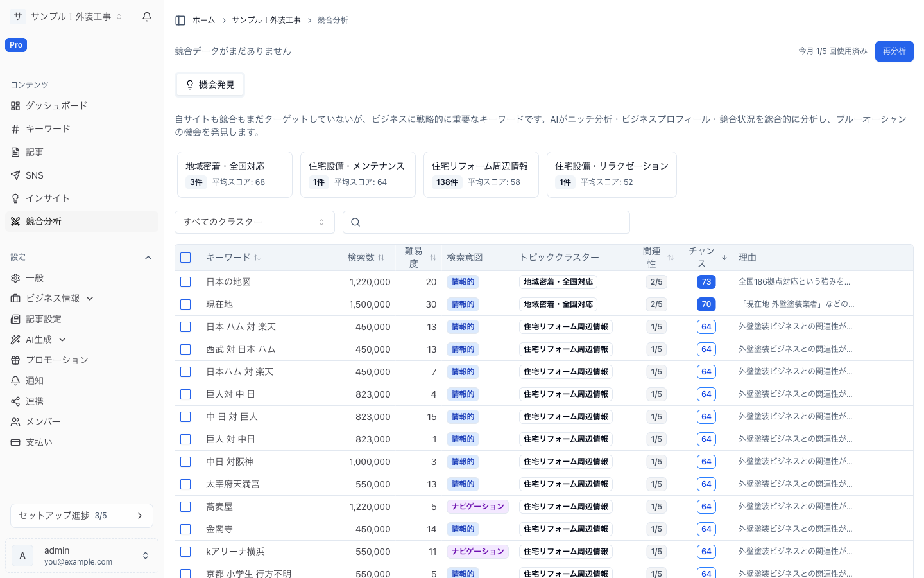924x578 pixels.
Task: Sort by 関連性 column arrows
Action: (x=671, y=258)
